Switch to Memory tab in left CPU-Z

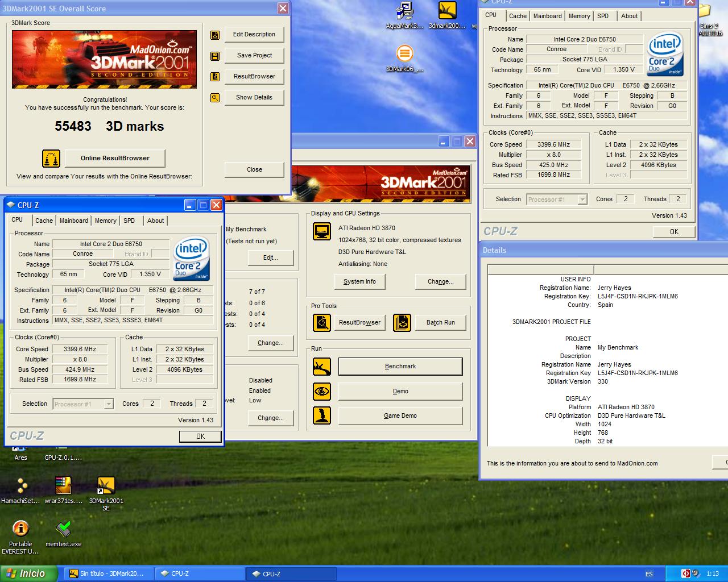106,221
